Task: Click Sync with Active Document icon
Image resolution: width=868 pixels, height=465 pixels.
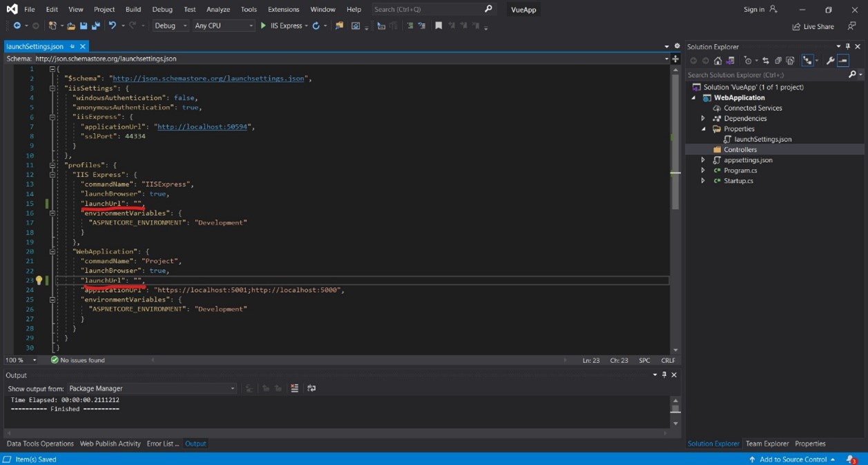Action: pyautogui.click(x=766, y=61)
